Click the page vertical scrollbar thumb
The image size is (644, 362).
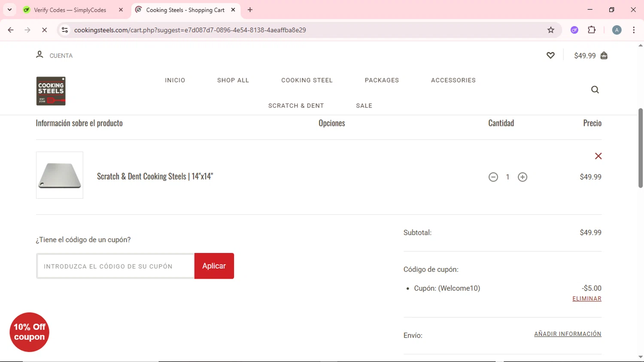640,148
